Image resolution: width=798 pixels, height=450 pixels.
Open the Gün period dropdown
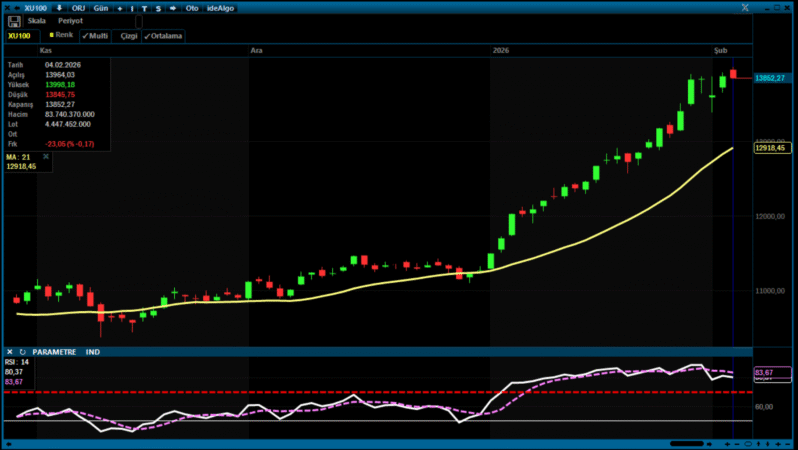click(x=101, y=8)
